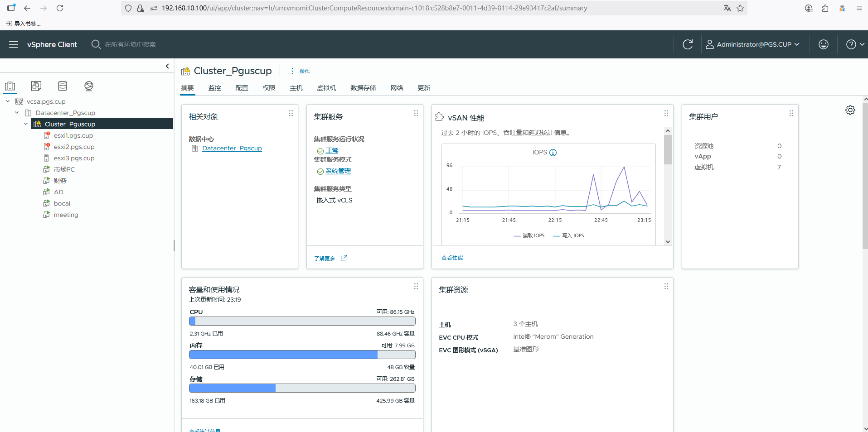Select host esxi1.pgs.cup in the tree
The image size is (868, 432).
tap(73, 135)
